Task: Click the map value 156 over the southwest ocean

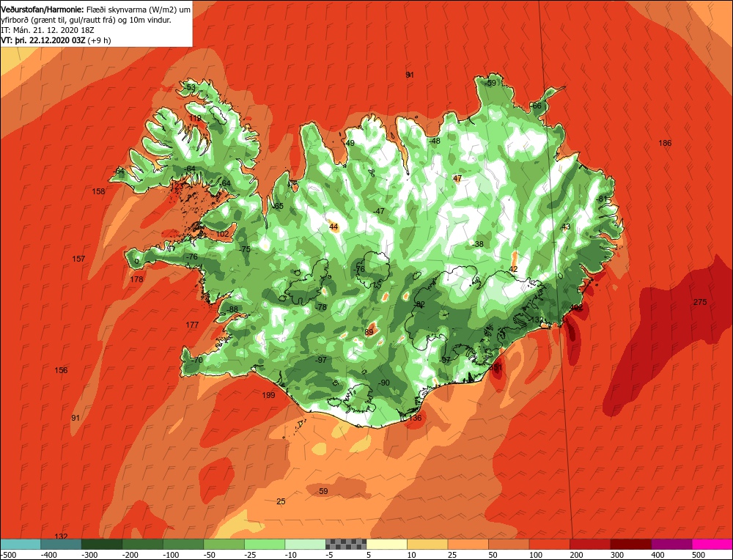Action: tap(61, 370)
